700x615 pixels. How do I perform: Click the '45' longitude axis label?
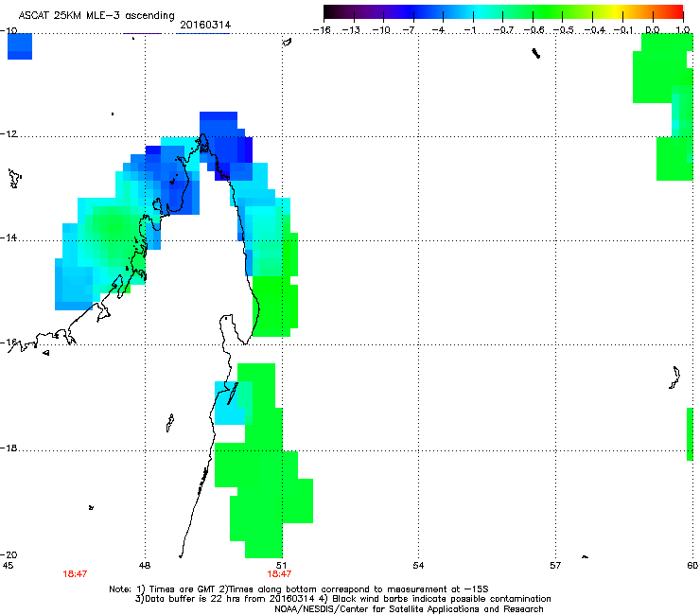coord(8,566)
